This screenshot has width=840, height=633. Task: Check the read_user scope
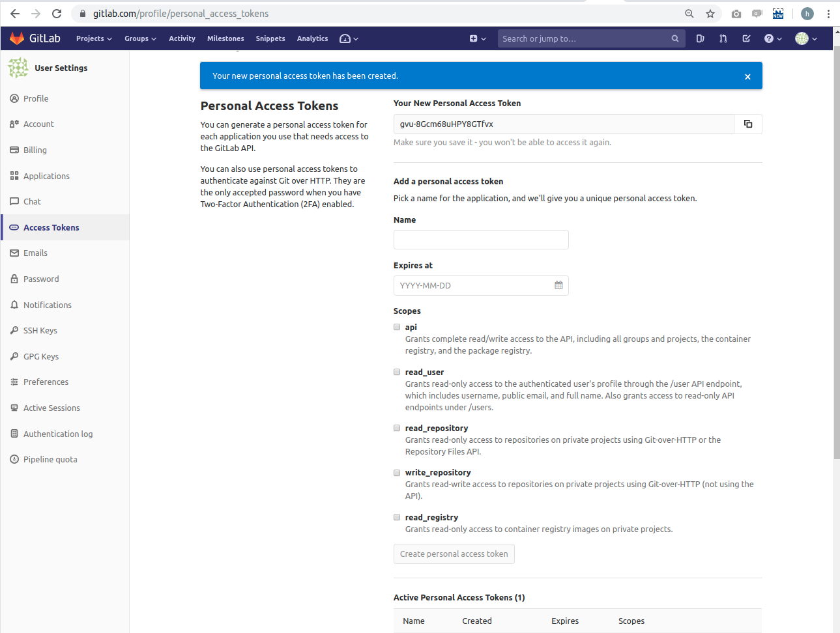(397, 372)
